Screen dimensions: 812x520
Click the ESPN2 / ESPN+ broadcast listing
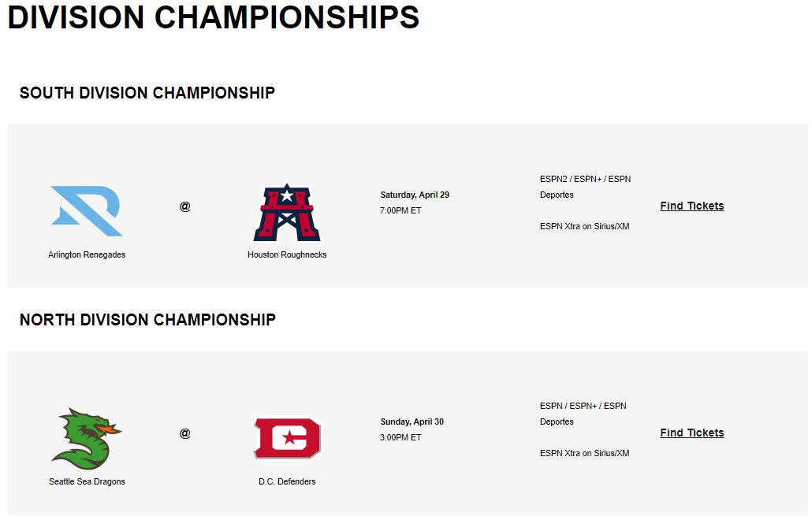[585, 179]
